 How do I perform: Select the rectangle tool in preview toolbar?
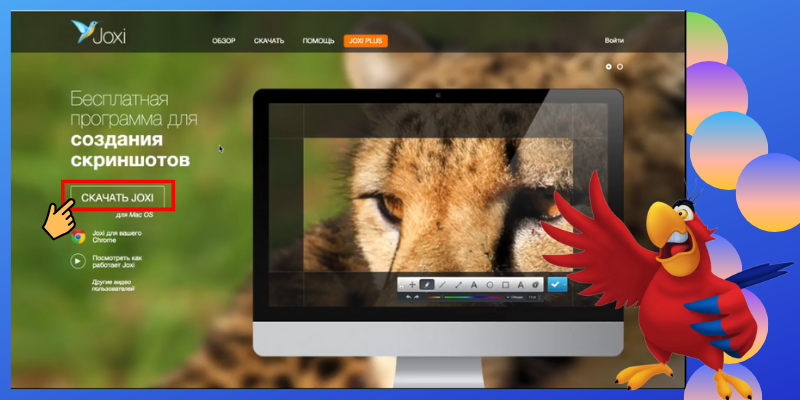(506, 285)
